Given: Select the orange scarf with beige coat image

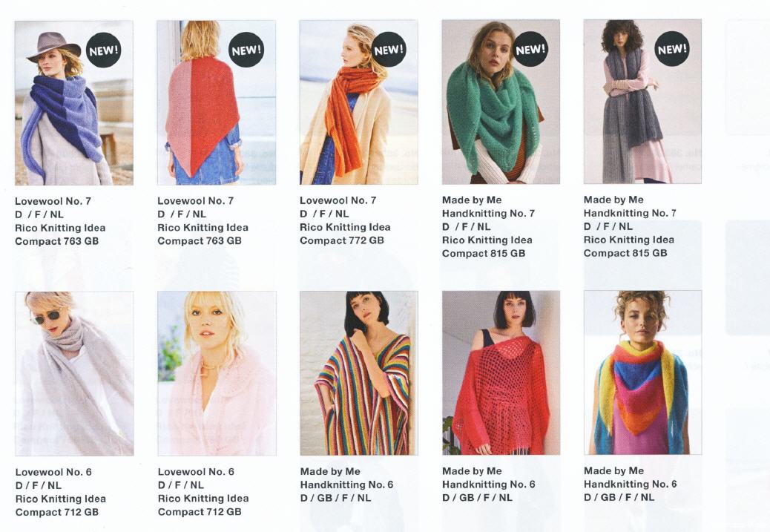Looking at the screenshot, I should 359,102.
